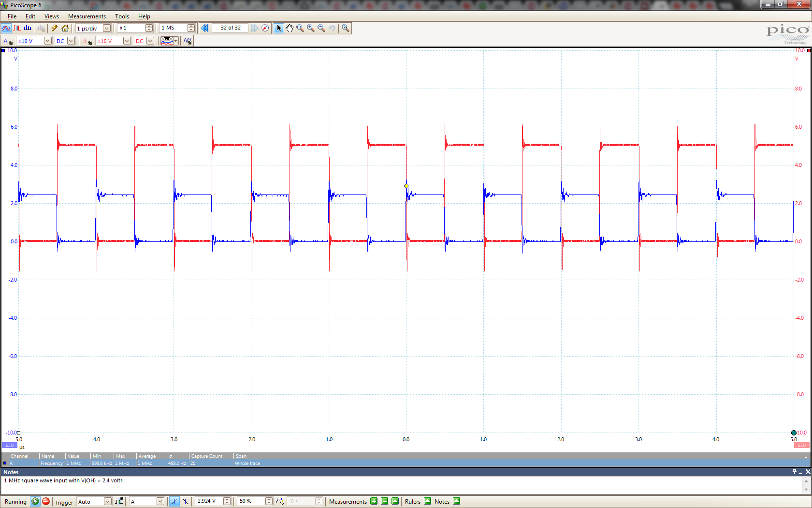Stop capturing with the red stop button

pos(46,501)
